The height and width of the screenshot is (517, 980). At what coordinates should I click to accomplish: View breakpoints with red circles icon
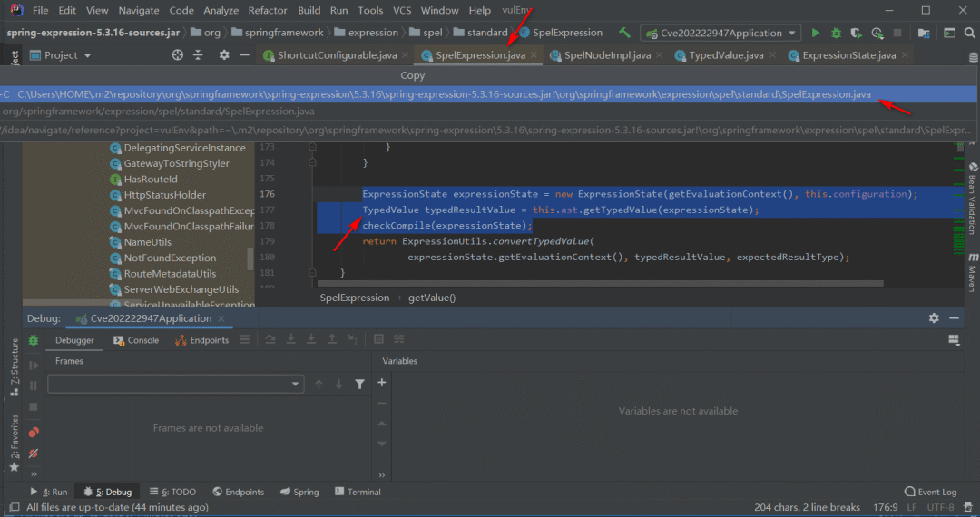coord(34,432)
